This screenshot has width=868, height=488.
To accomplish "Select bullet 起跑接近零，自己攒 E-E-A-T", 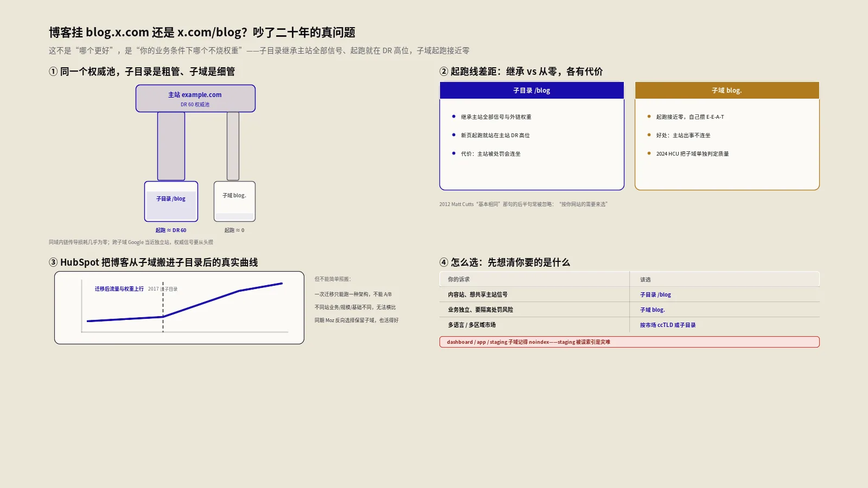I will (690, 117).
